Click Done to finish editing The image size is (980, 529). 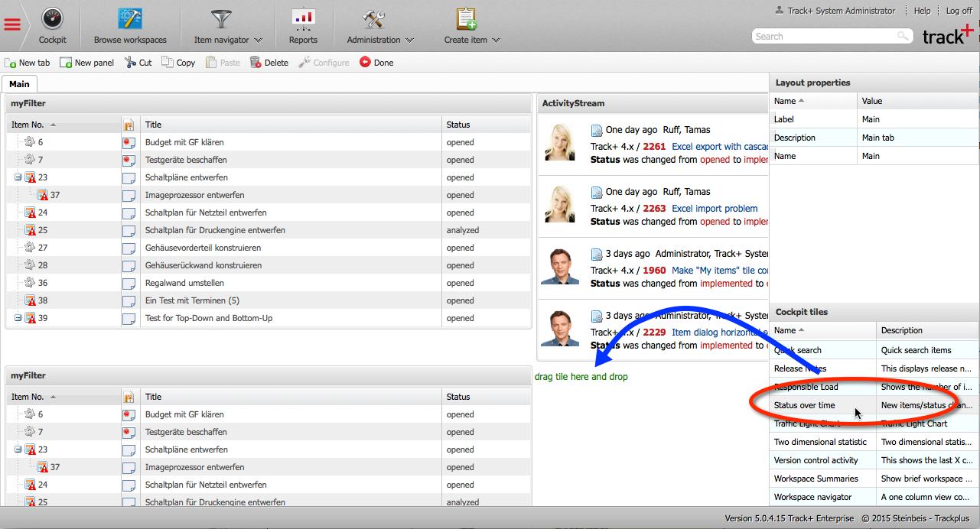[x=376, y=63]
